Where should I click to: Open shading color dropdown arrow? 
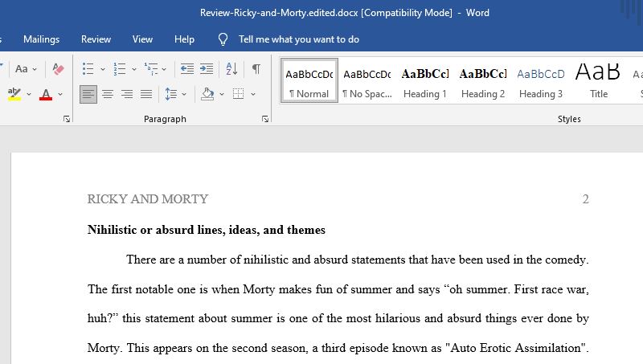[222, 94]
